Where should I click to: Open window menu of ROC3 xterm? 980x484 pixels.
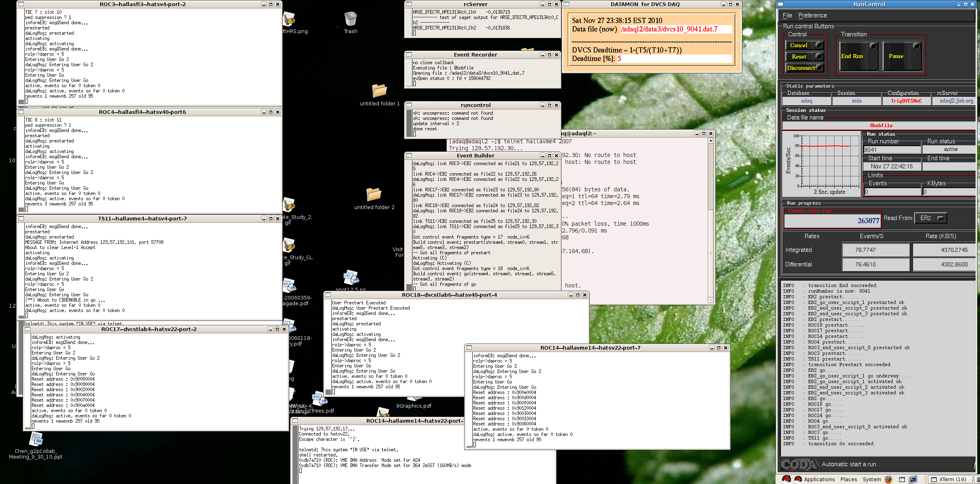pyautogui.click(x=21, y=4)
